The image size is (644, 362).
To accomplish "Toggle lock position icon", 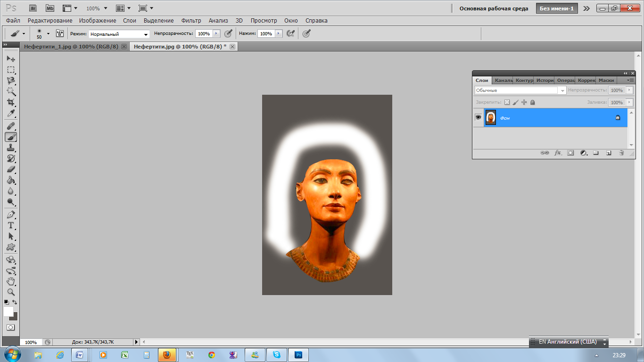I will click(x=524, y=102).
